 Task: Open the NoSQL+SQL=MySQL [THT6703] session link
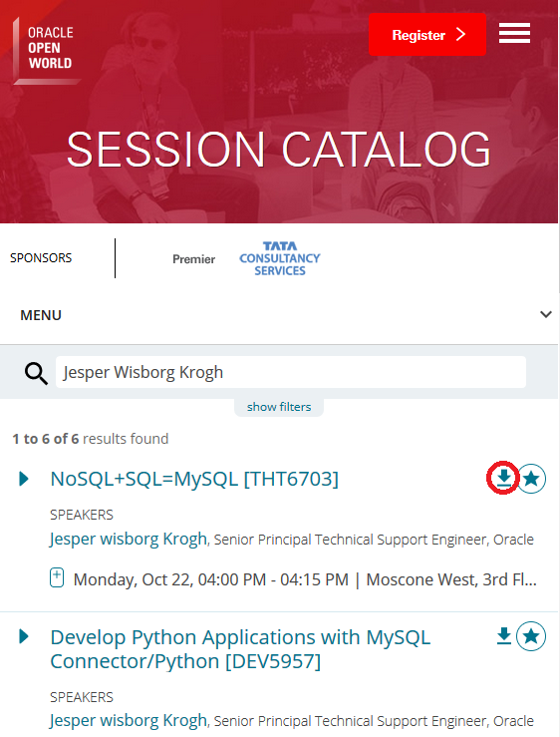pyautogui.click(x=194, y=479)
